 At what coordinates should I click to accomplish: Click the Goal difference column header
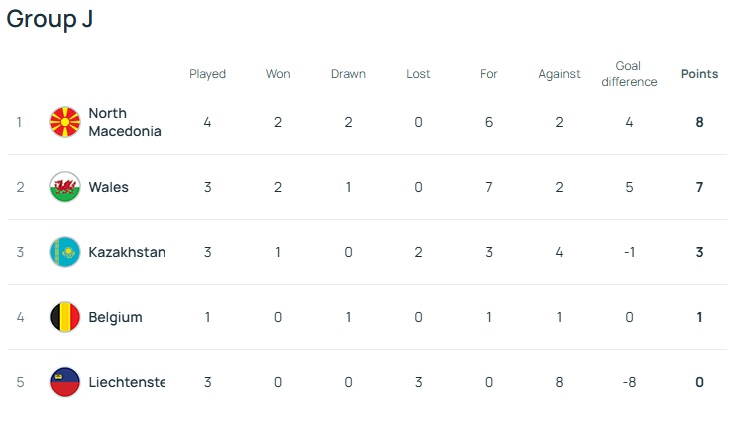629,74
